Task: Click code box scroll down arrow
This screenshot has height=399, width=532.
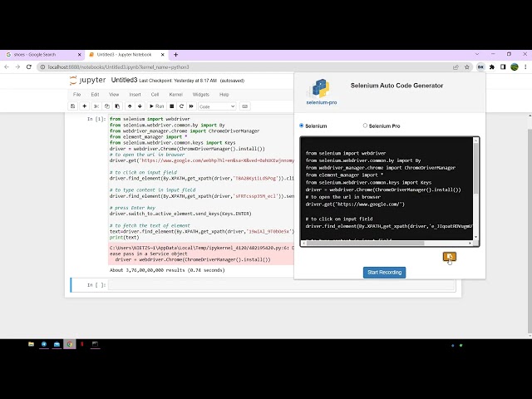Action: click(x=475, y=237)
